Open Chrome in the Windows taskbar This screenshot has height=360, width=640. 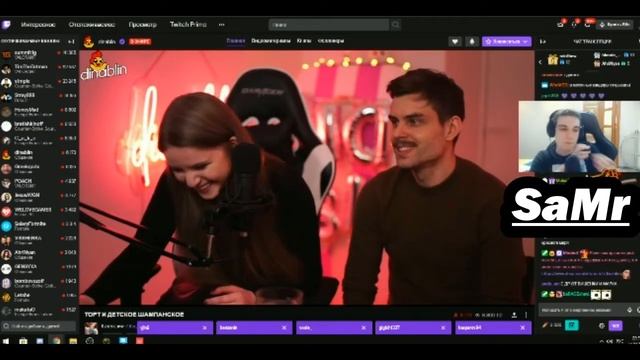point(56,340)
